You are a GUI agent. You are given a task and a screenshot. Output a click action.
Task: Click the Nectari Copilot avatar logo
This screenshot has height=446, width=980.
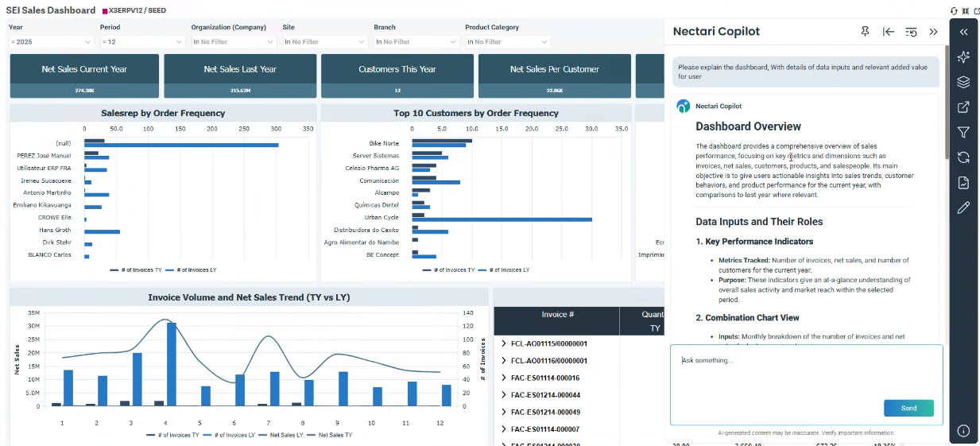coord(683,106)
